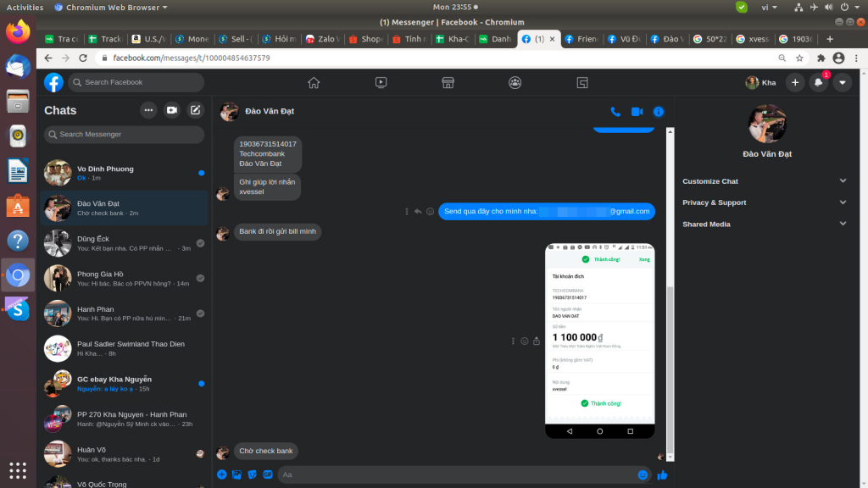
Task: Open vi input language dropdown
Action: 769,7
